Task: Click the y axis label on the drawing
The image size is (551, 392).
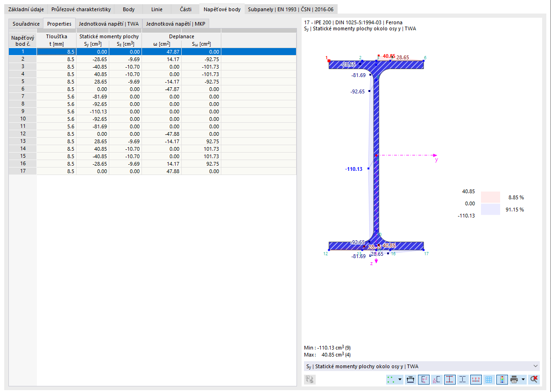Action: 437,160
